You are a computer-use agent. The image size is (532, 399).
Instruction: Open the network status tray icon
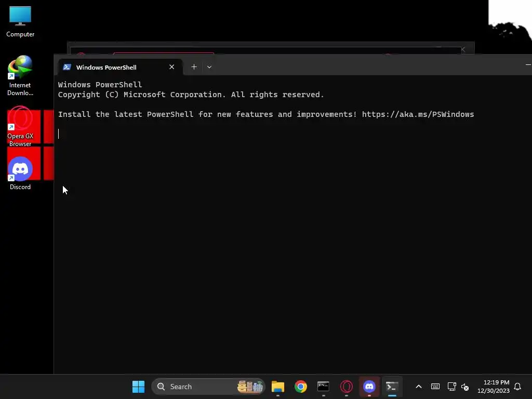pos(451,387)
